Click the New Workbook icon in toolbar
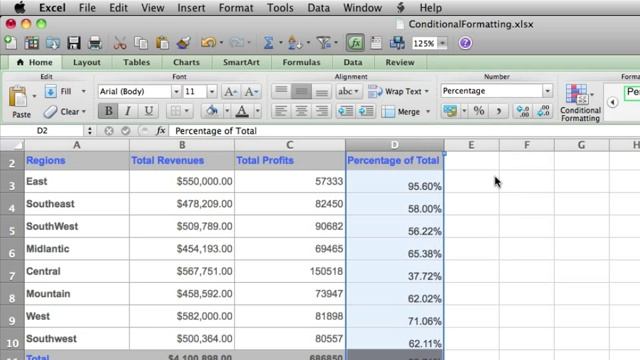The image size is (640, 360). [x=11, y=42]
